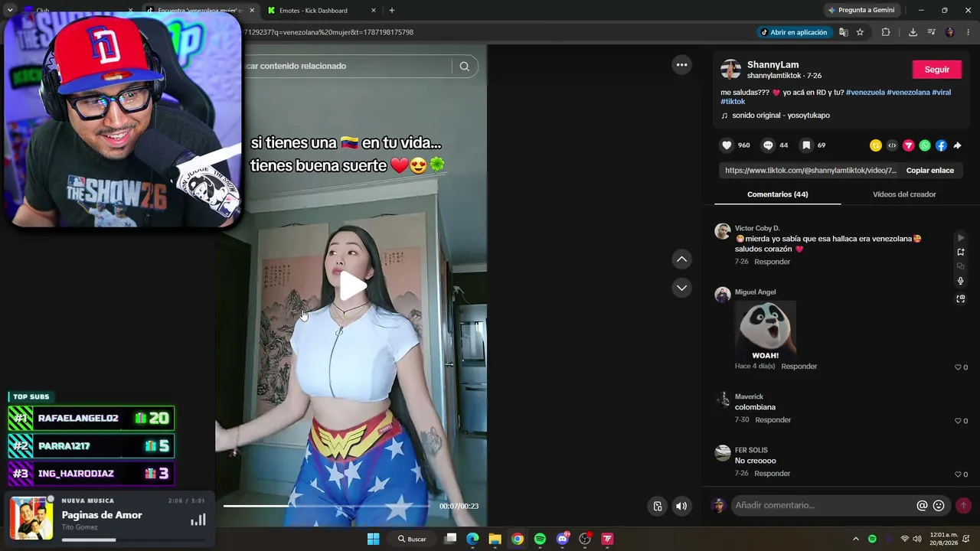980x551 pixels.
Task: Open Chrome media controls icon
Action: (x=931, y=32)
